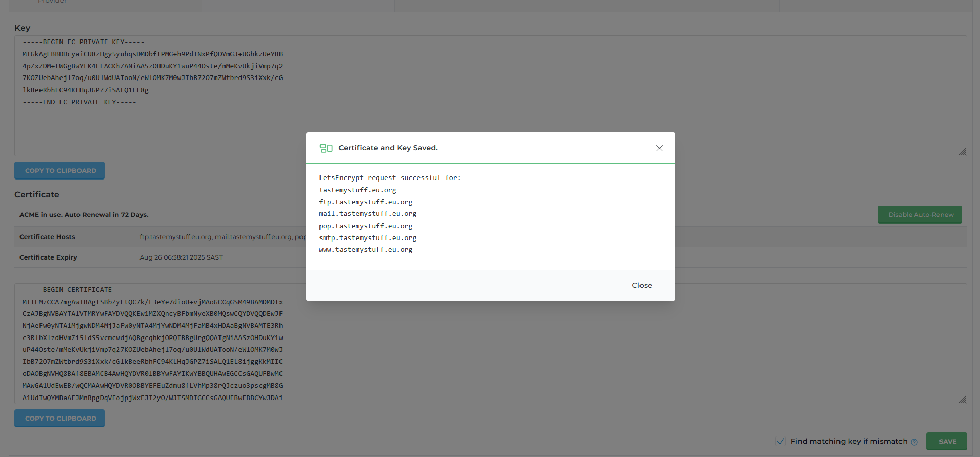Close the dialog with the X icon
This screenshot has width=980, height=457.
659,148
